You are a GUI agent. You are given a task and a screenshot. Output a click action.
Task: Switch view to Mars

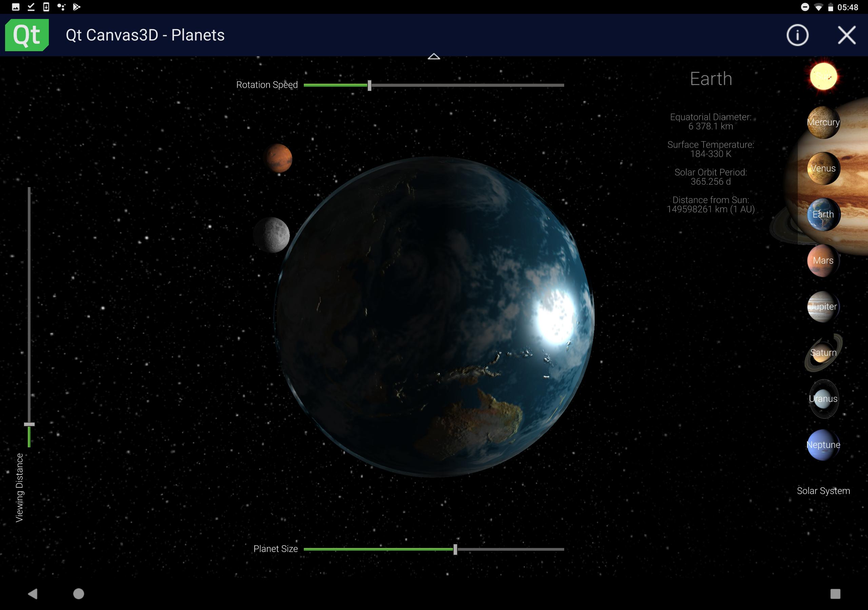point(823,260)
